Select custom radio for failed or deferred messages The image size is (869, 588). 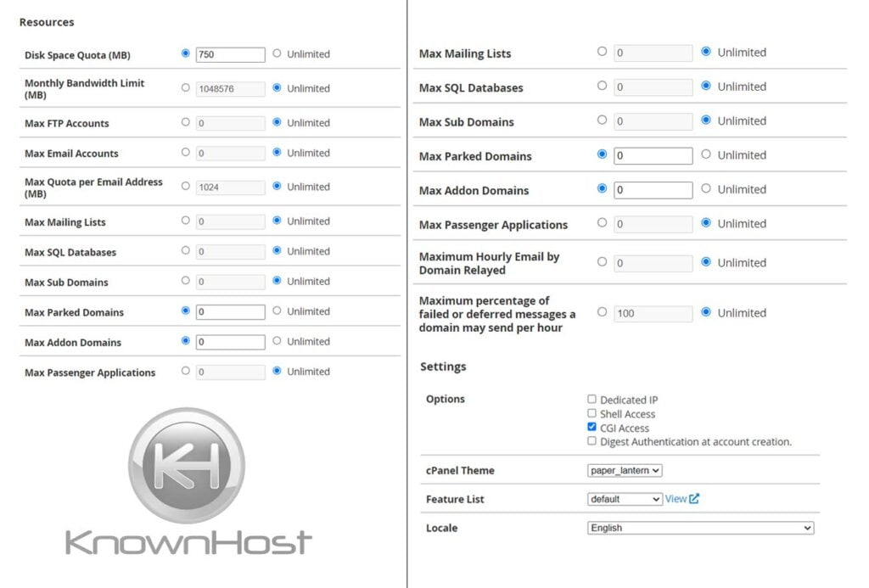tap(602, 312)
